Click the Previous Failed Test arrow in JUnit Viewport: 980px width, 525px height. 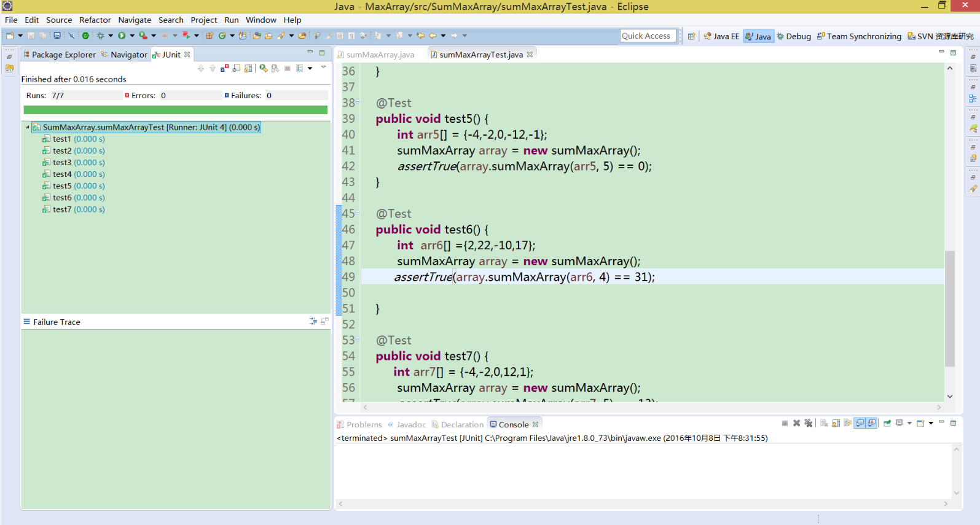tap(213, 68)
